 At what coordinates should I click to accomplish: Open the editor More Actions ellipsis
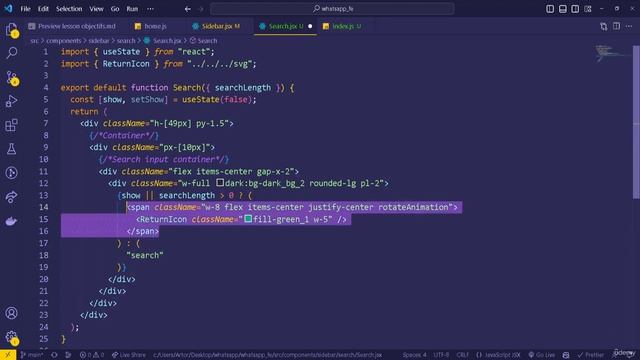pos(629,26)
